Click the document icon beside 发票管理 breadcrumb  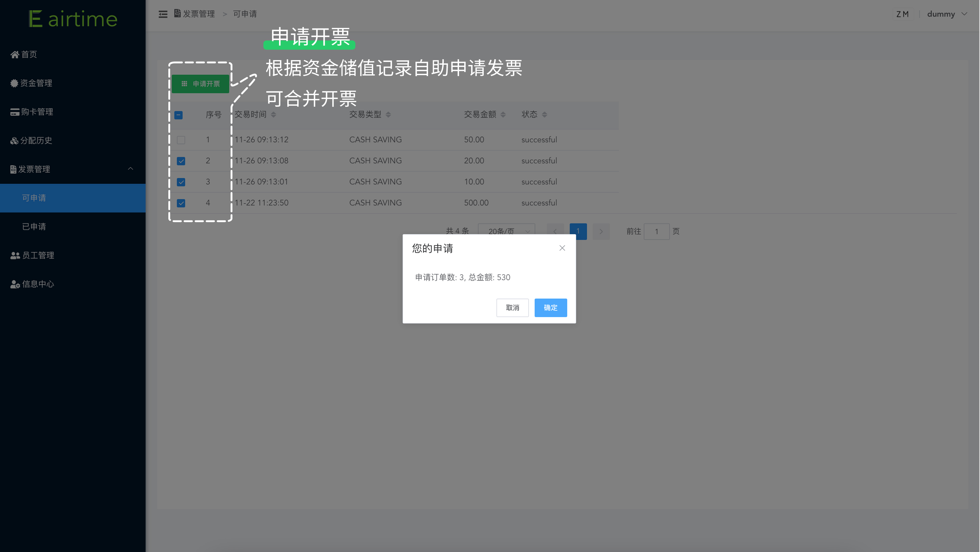coord(177,13)
